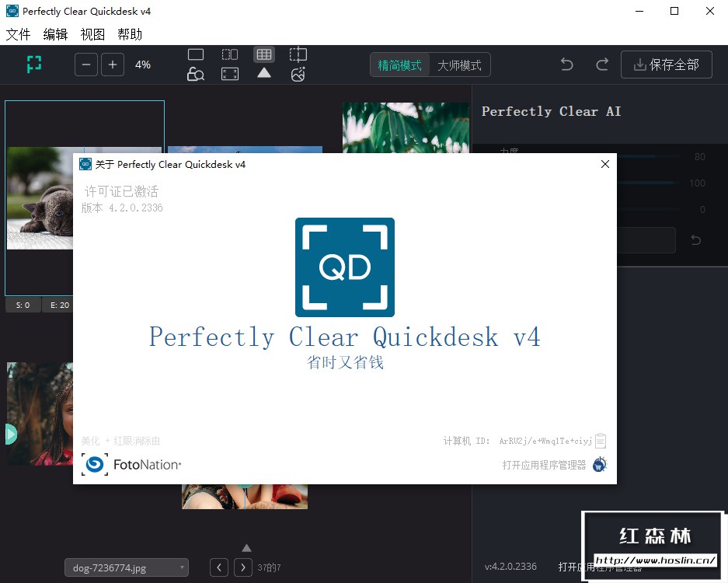Switch to 大师模式 tab
Viewport: 728px width, 583px height.
459,65
